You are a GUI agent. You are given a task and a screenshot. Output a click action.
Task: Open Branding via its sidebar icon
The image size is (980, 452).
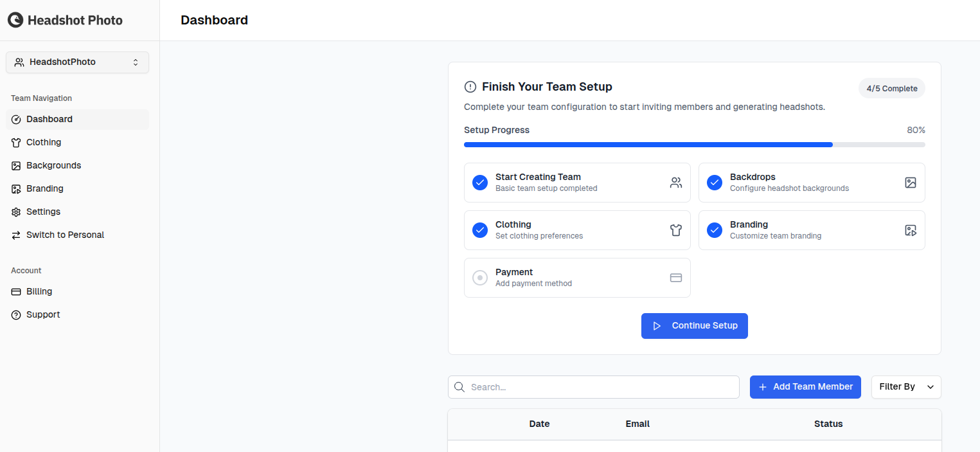[16, 188]
